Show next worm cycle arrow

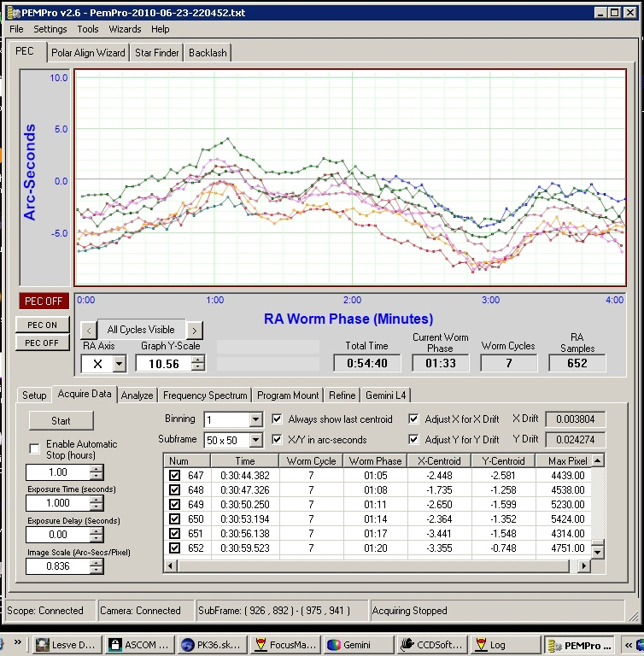click(195, 331)
